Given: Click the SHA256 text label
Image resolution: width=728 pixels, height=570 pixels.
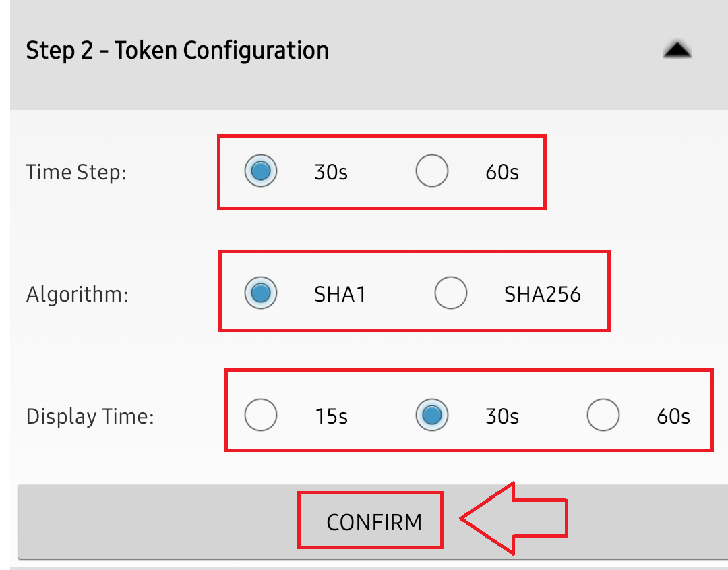Looking at the screenshot, I should tap(543, 295).
